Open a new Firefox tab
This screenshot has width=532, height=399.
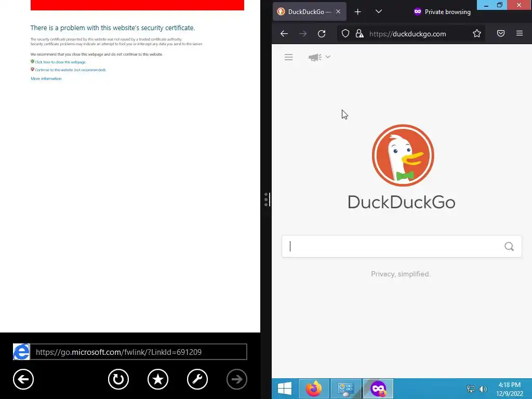click(357, 12)
